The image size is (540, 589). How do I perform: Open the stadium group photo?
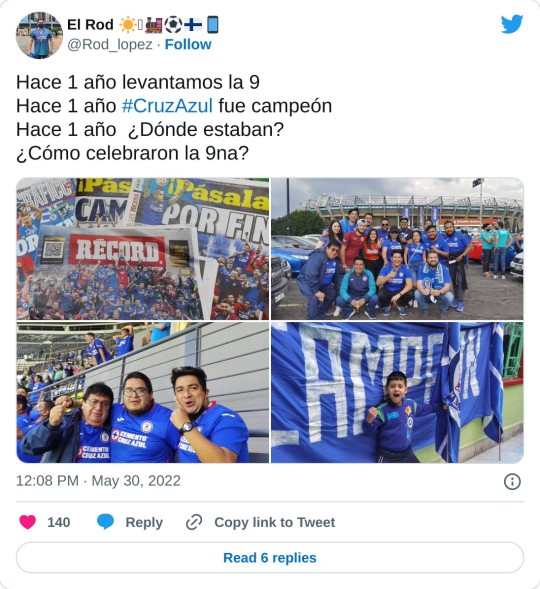pyautogui.click(x=397, y=249)
